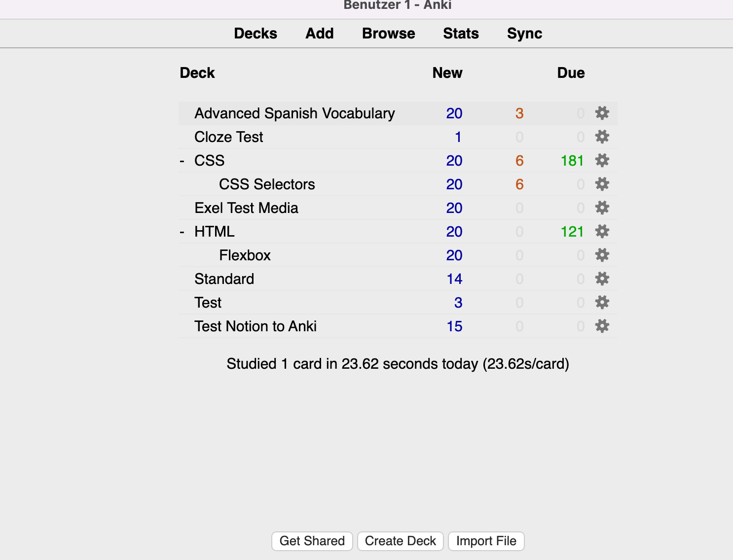Image resolution: width=733 pixels, height=560 pixels.
Task: Open the gear for the Standard deck
Action: [x=601, y=279]
